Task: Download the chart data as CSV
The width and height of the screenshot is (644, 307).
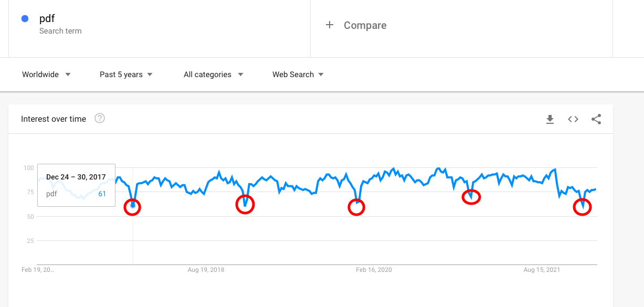Action: 550,119
